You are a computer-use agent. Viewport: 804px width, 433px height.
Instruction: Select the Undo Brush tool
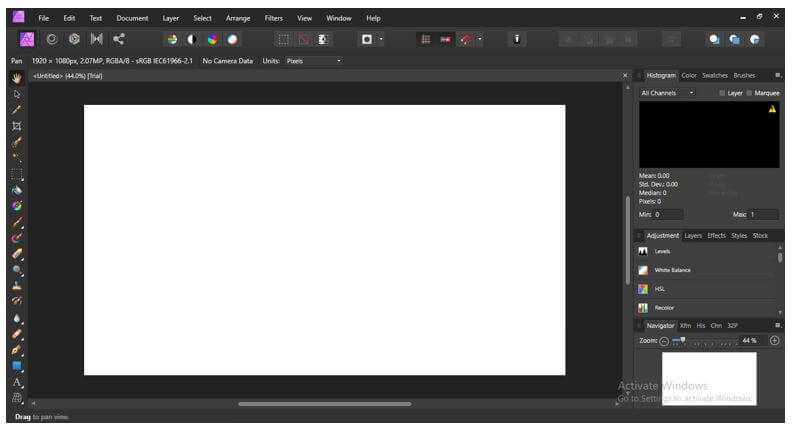click(x=17, y=301)
